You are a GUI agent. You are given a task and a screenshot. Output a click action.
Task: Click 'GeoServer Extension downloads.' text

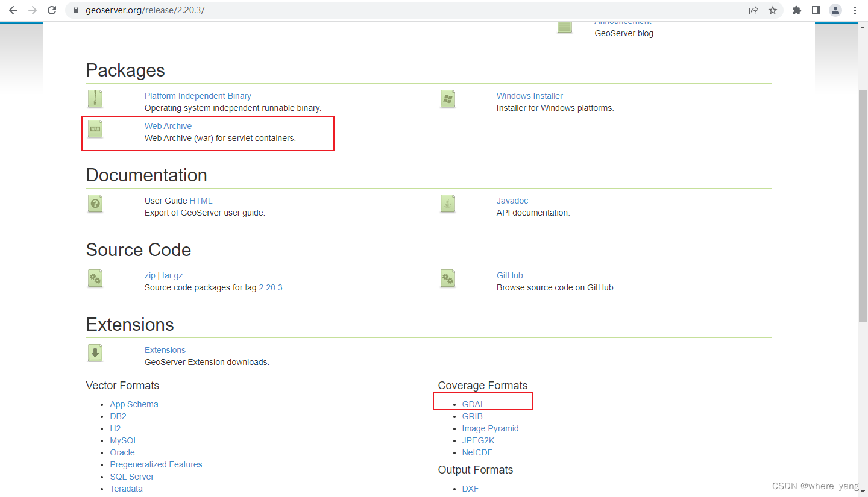(207, 362)
